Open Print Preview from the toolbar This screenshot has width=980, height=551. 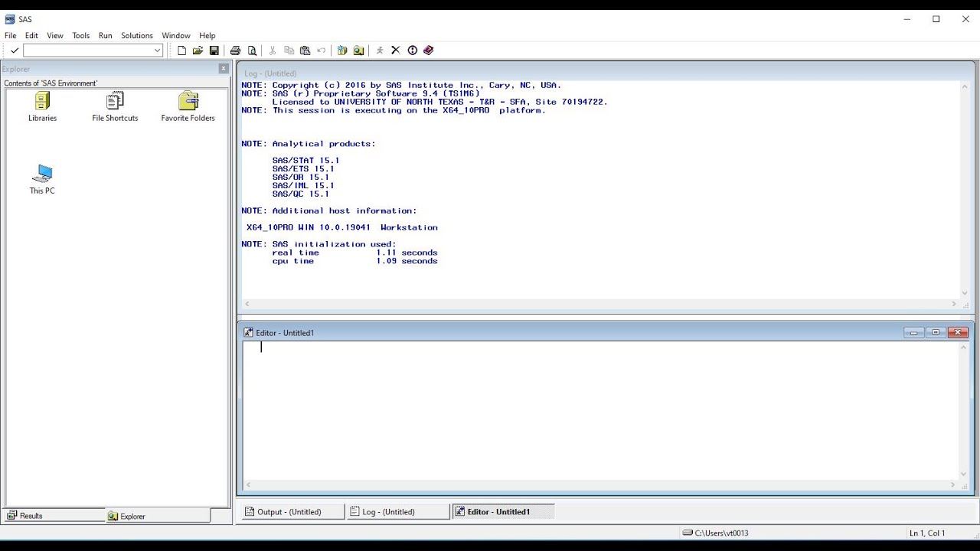[x=252, y=51]
